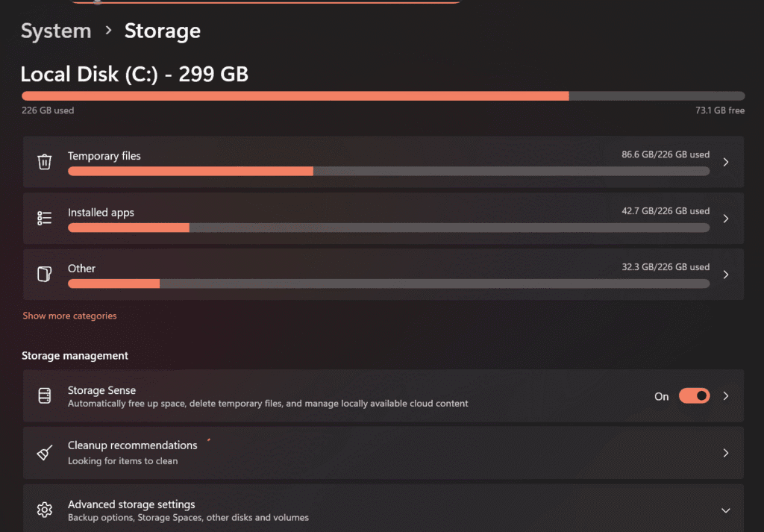This screenshot has height=532, width=764.
Task: Click the Local Disk usage bar
Action: click(382, 96)
